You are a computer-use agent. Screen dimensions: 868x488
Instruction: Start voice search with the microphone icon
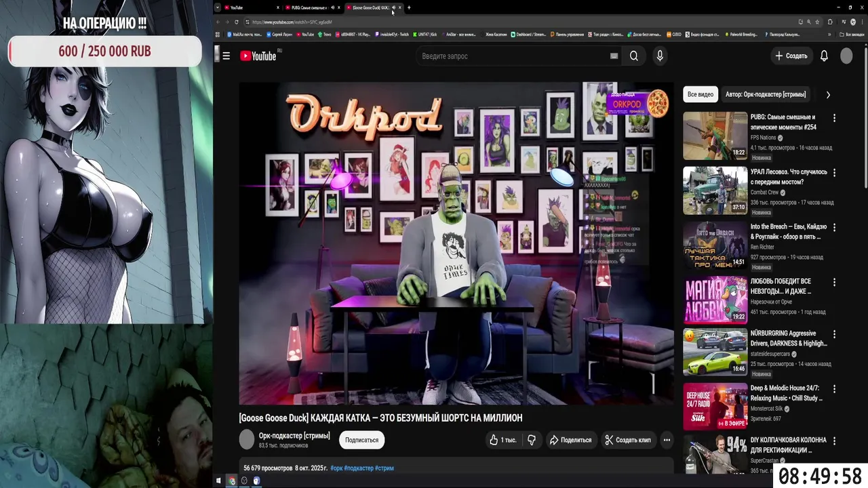pyautogui.click(x=660, y=56)
